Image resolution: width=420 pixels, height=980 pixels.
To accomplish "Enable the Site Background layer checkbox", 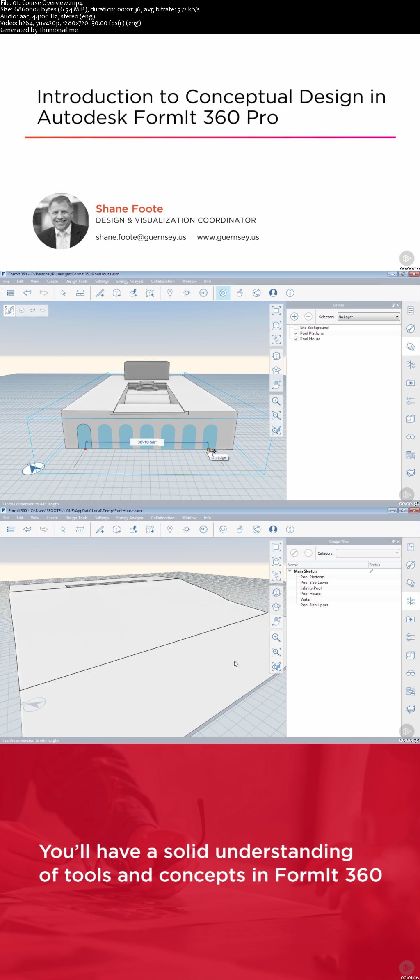I will click(296, 328).
